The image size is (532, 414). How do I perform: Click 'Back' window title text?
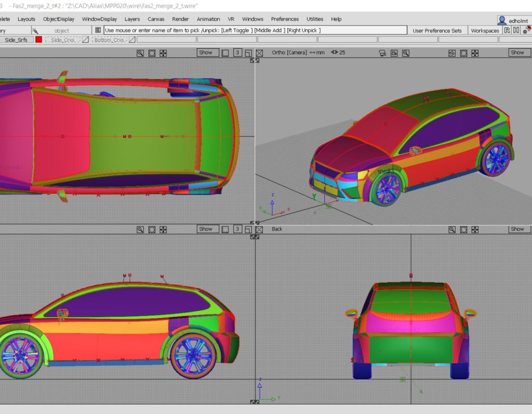click(277, 229)
